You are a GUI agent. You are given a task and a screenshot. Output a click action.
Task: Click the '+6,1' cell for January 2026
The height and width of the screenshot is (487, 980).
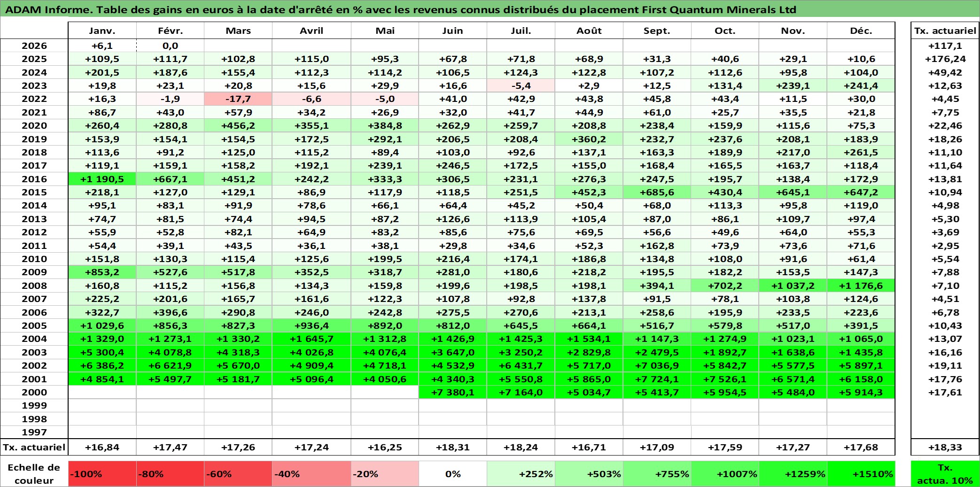click(x=102, y=46)
